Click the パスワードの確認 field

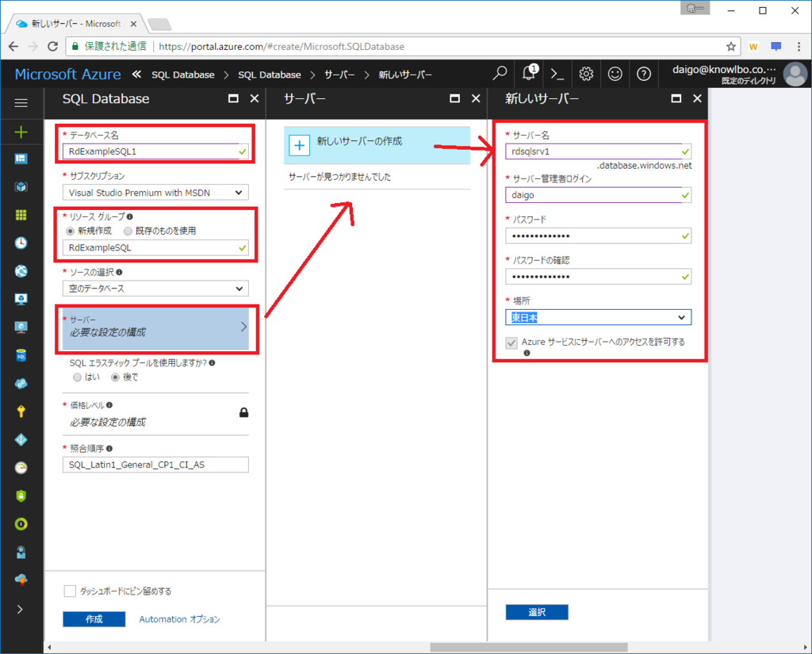coord(598,277)
